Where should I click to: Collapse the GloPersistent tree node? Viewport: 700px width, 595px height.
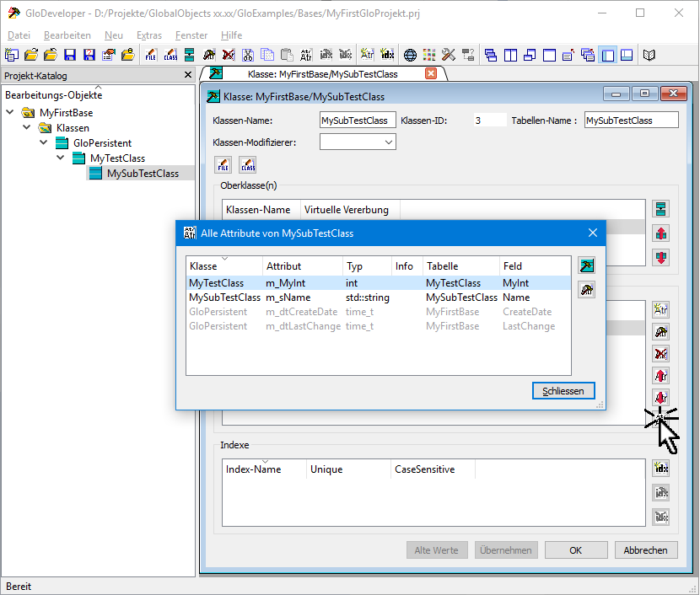[44, 142]
